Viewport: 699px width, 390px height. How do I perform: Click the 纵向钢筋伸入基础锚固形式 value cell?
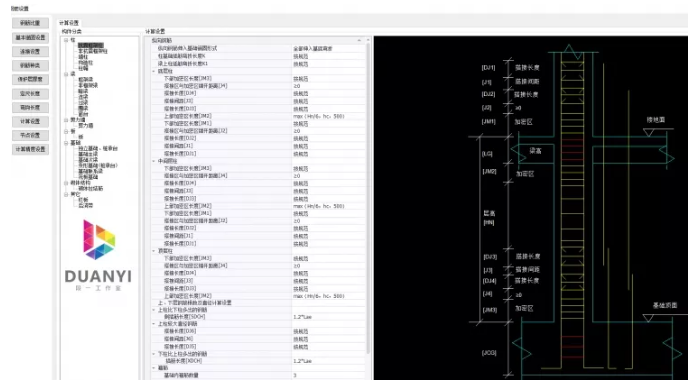pyautogui.click(x=328, y=49)
